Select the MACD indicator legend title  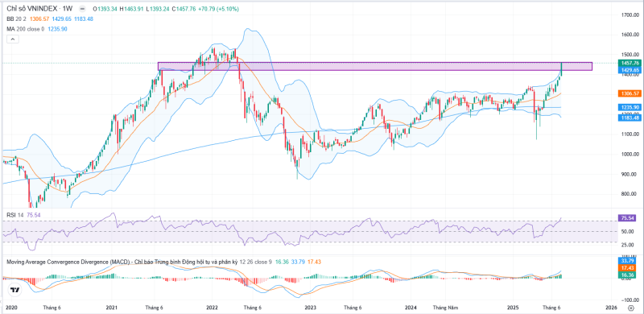point(123,262)
